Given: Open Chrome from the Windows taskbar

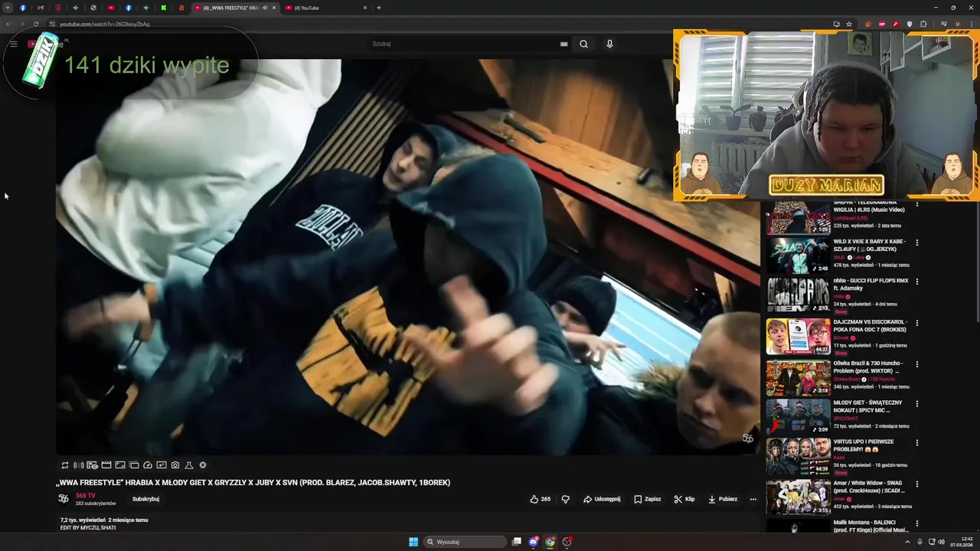Looking at the screenshot, I should (x=550, y=542).
